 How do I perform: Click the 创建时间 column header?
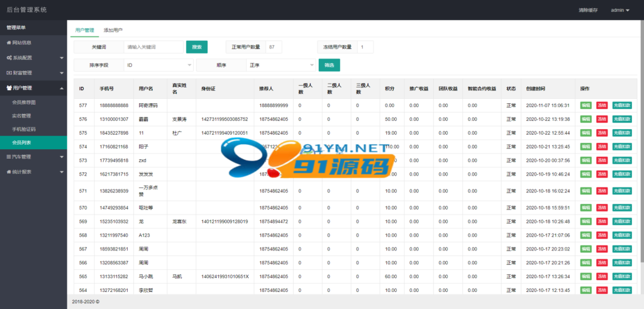tap(536, 88)
